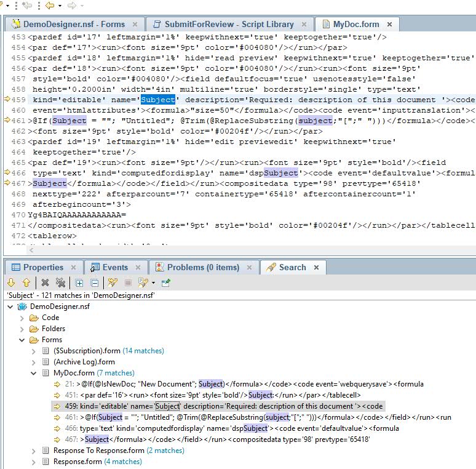This screenshot has width=476, height=469.
Task: Open the previous searches dropdown arrow
Action: pyautogui.click(x=153, y=283)
